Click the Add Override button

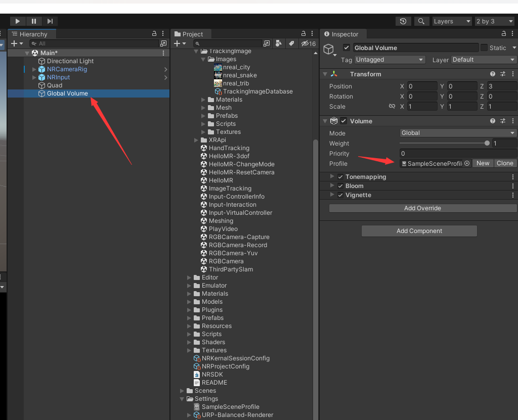pos(422,208)
